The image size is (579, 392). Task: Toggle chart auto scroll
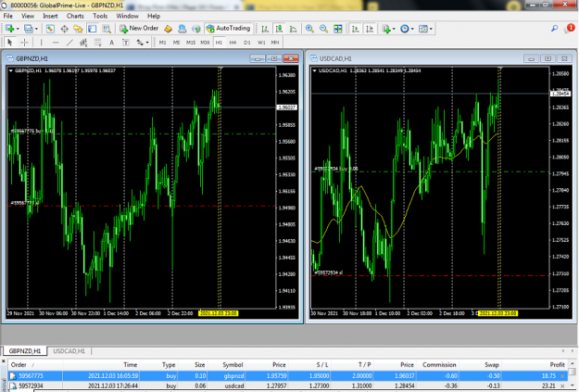click(x=355, y=29)
